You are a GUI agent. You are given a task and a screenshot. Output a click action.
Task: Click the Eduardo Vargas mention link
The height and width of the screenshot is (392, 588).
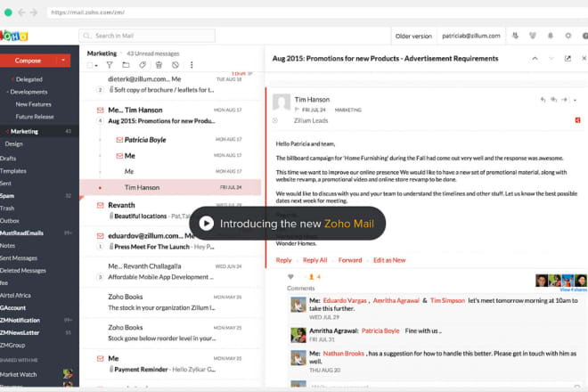coord(345,300)
